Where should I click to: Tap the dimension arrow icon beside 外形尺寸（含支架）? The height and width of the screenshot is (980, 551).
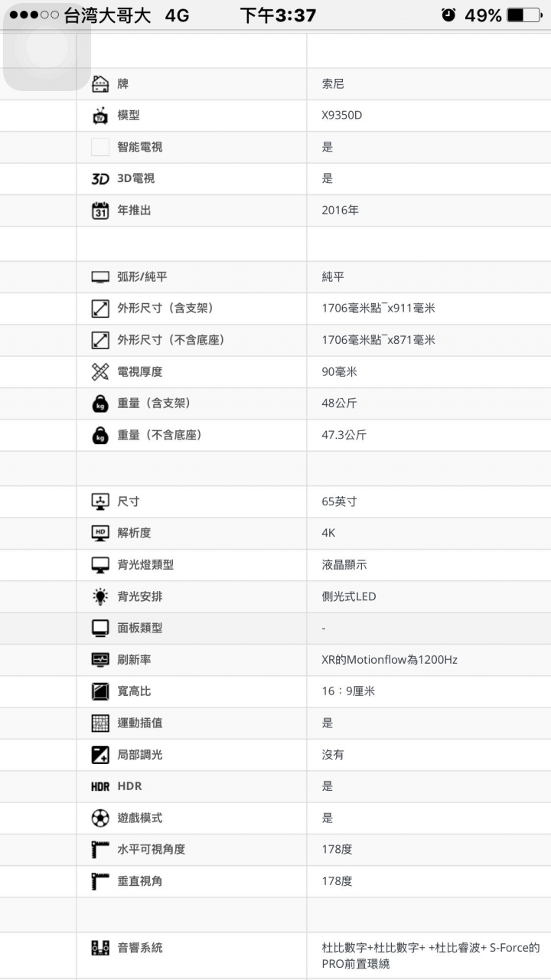point(100,309)
